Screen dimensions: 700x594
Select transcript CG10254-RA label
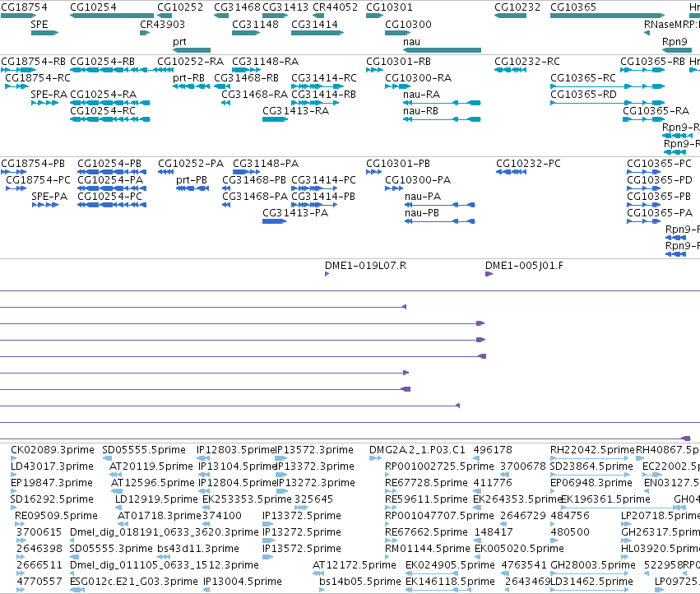tap(104, 95)
